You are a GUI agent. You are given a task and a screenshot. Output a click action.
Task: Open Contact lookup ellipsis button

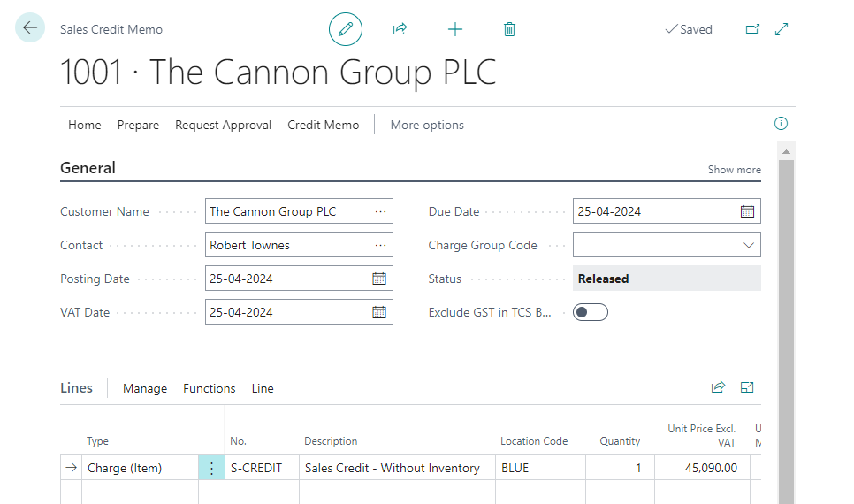(x=380, y=245)
